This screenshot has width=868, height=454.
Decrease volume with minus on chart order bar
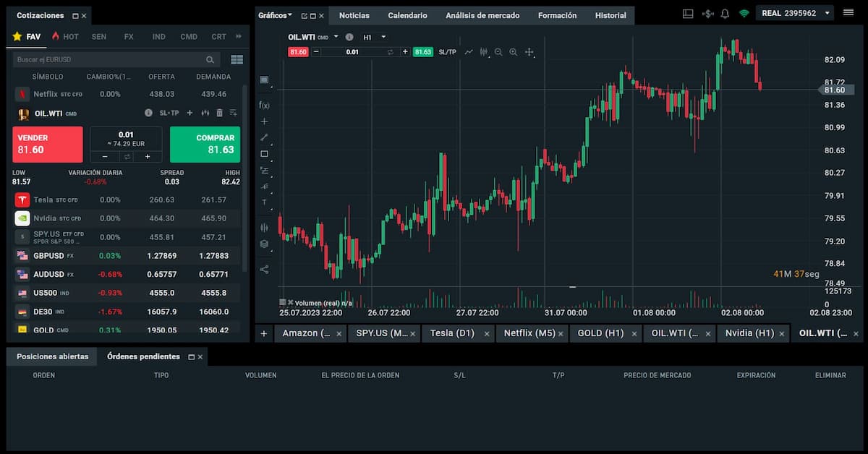coord(316,52)
